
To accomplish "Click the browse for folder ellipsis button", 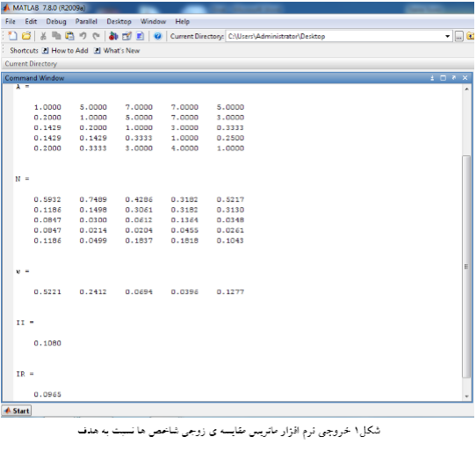I will pos(458,36).
